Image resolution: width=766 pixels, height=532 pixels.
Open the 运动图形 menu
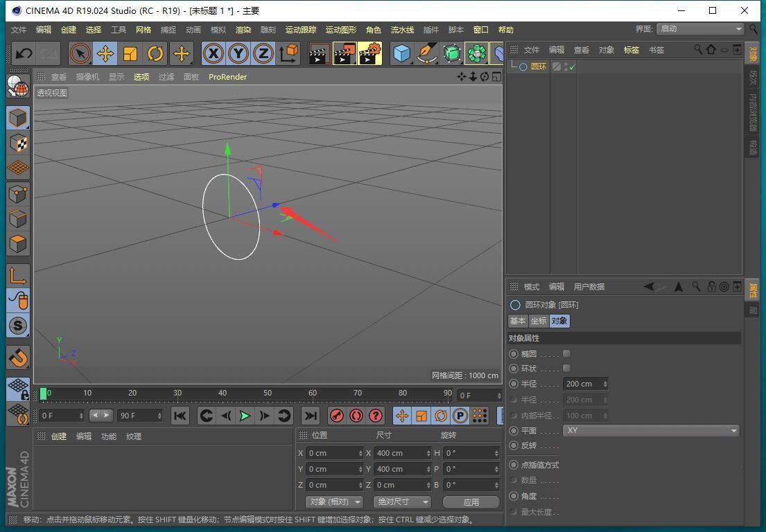click(341, 30)
